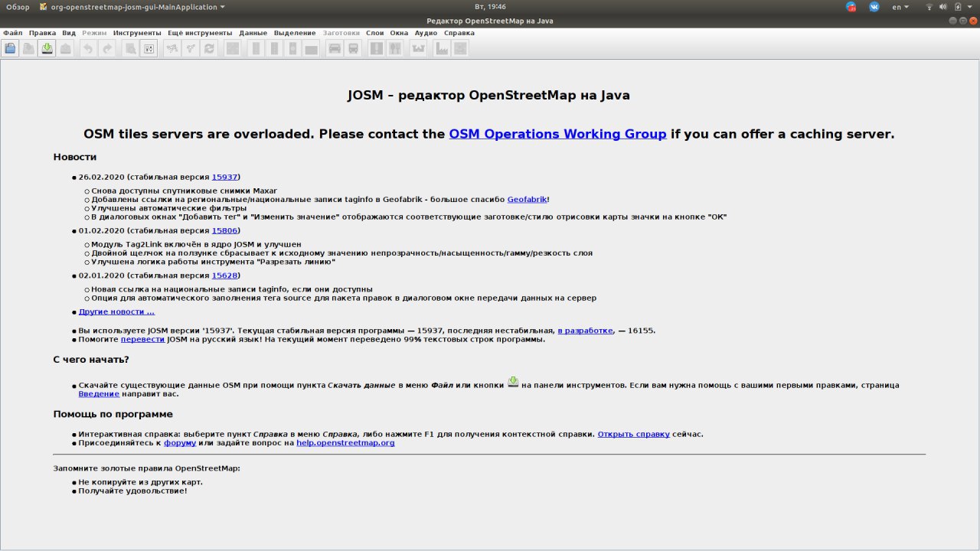The image size is (980, 551).
Task: Click the 'Открыть справку' link
Action: click(633, 434)
